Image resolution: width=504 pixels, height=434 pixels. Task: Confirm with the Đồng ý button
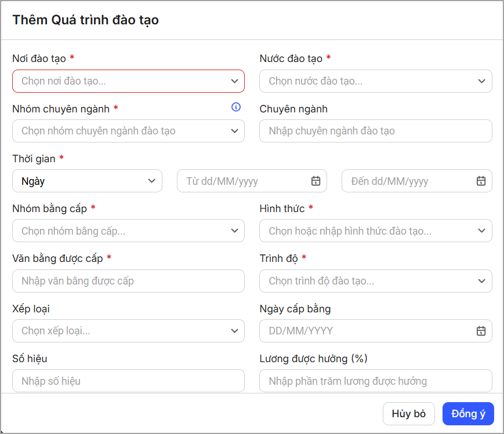click(467, 414)
